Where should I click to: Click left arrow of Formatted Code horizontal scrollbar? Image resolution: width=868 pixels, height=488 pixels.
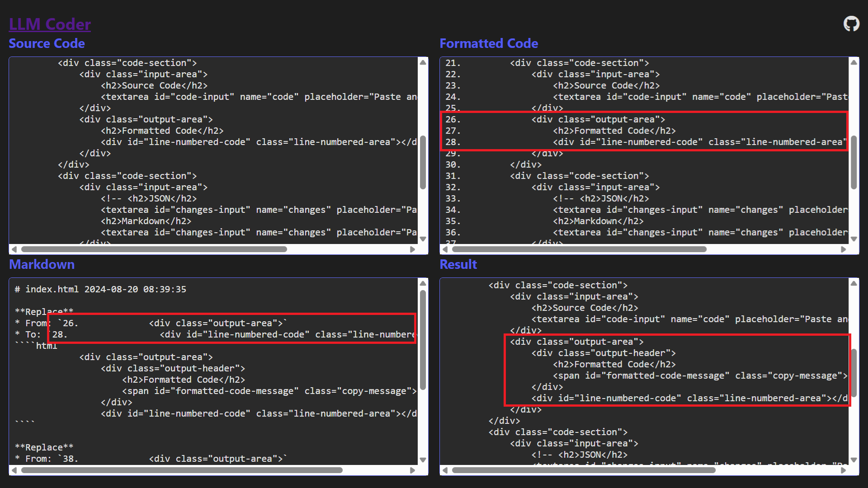(445, 249)
